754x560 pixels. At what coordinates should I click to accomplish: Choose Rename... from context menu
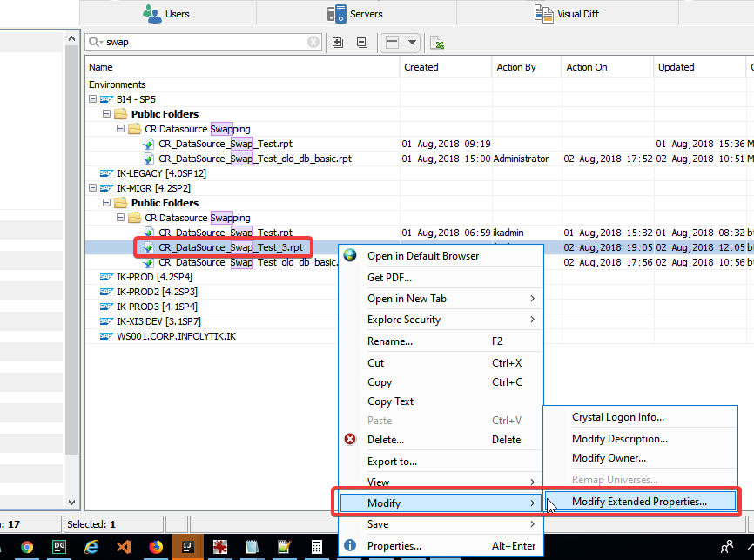point(441,341)
